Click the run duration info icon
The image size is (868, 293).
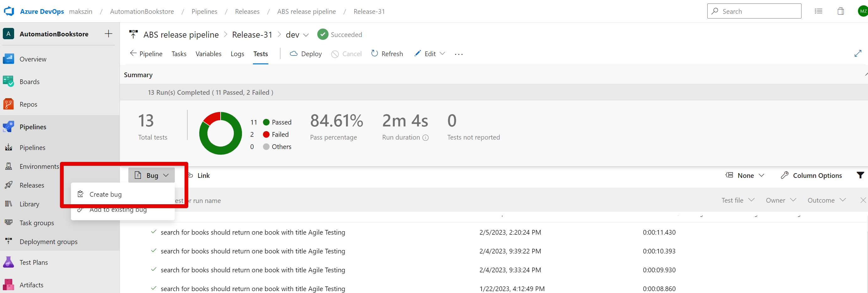click(x=426, y=137)
